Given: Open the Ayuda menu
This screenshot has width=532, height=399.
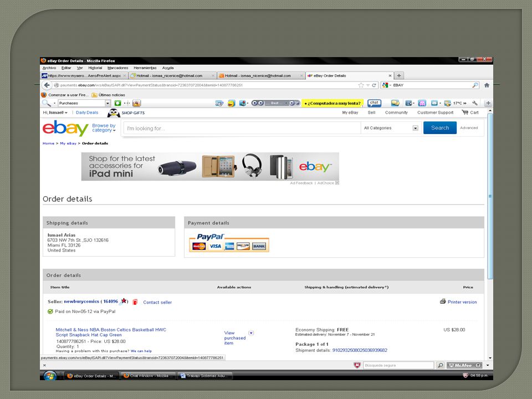Looking at the screenshot, I should click(x=167, y=68).
